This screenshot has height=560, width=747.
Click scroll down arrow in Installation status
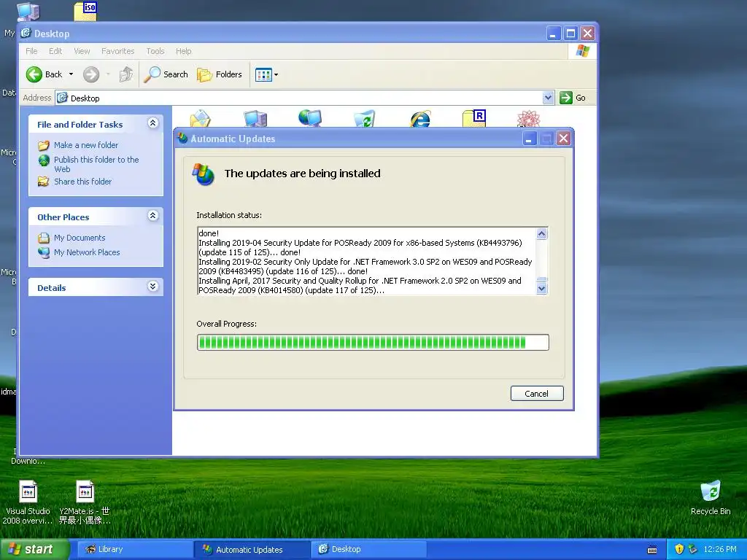tap(542, 289)
